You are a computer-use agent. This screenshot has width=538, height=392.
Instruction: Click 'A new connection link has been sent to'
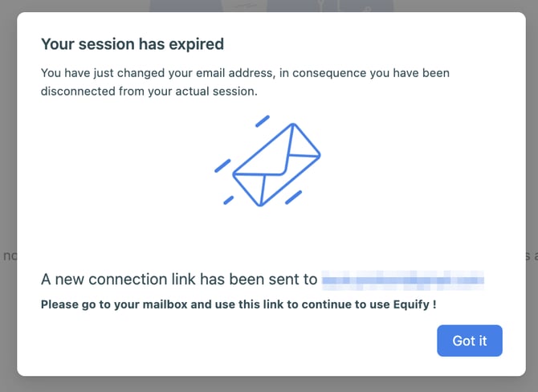click(179, 280)
